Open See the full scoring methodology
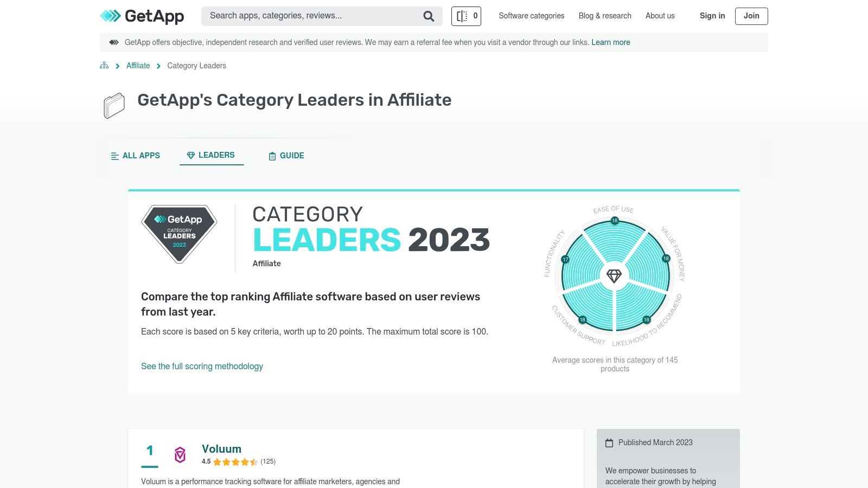868x488 pixels. click(x=202, y=367)
